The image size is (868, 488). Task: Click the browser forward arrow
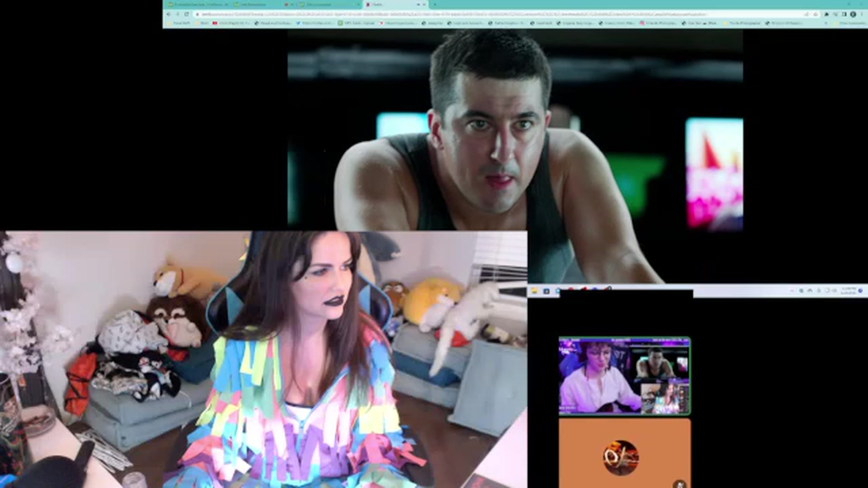(178, 14)
